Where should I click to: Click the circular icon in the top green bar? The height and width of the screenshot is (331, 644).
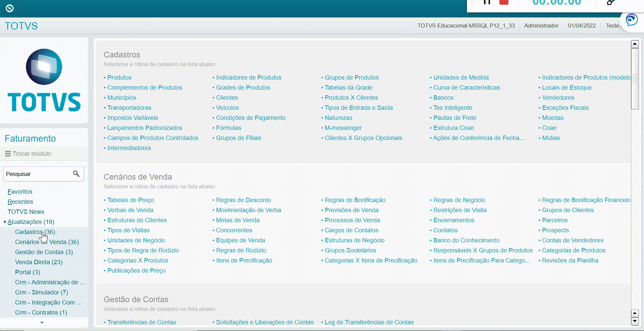pos(10,8)
